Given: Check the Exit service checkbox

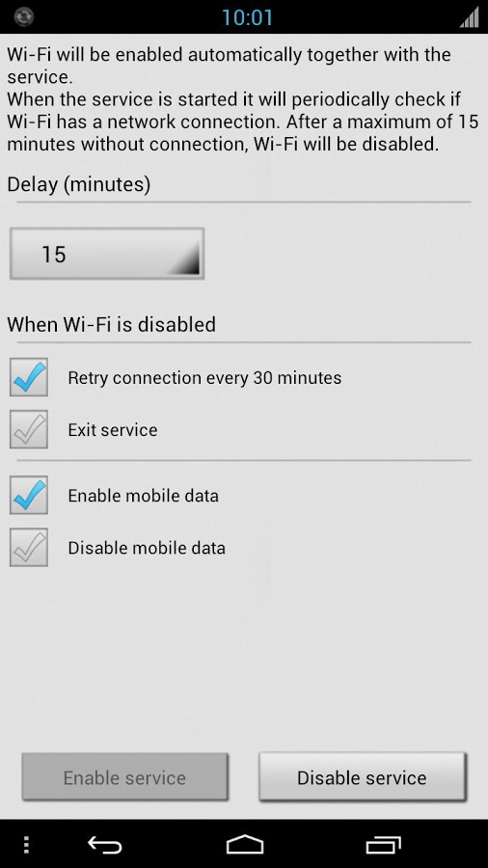Looking at the screenshot, I should pyautogui.click(x=29, y=429).
